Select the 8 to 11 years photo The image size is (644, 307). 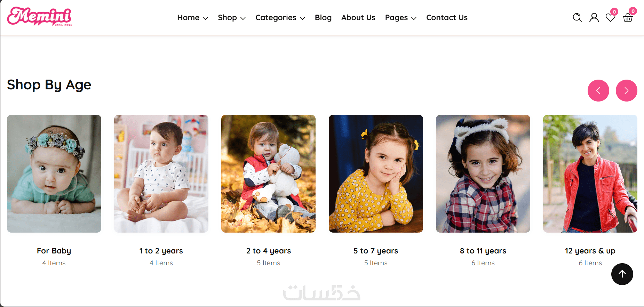pos(483,173)
